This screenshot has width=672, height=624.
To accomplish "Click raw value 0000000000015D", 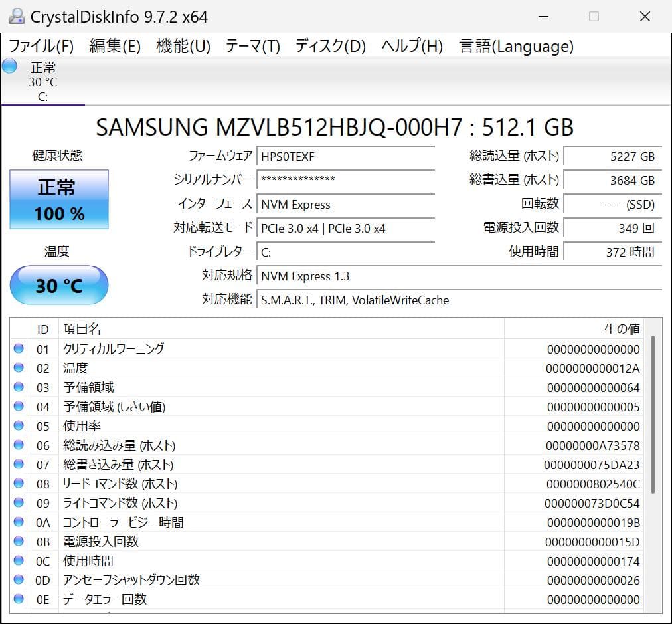I will [x=593, y=542].
